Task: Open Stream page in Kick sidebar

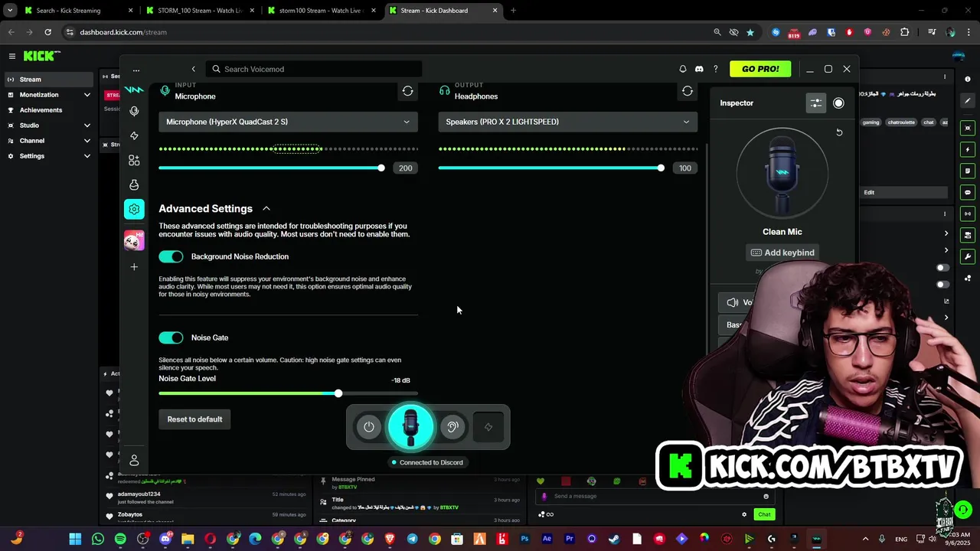Action: click(49, 80)
